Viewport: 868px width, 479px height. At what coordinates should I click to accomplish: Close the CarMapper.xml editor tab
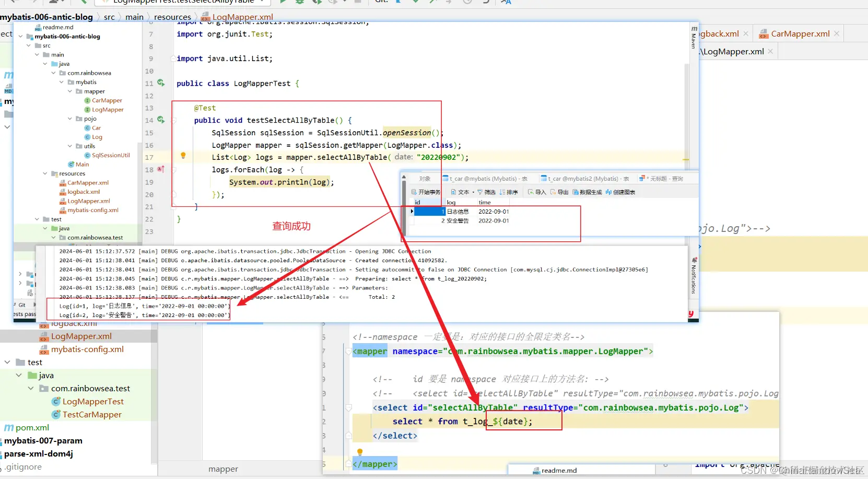(x=837, y=33)
